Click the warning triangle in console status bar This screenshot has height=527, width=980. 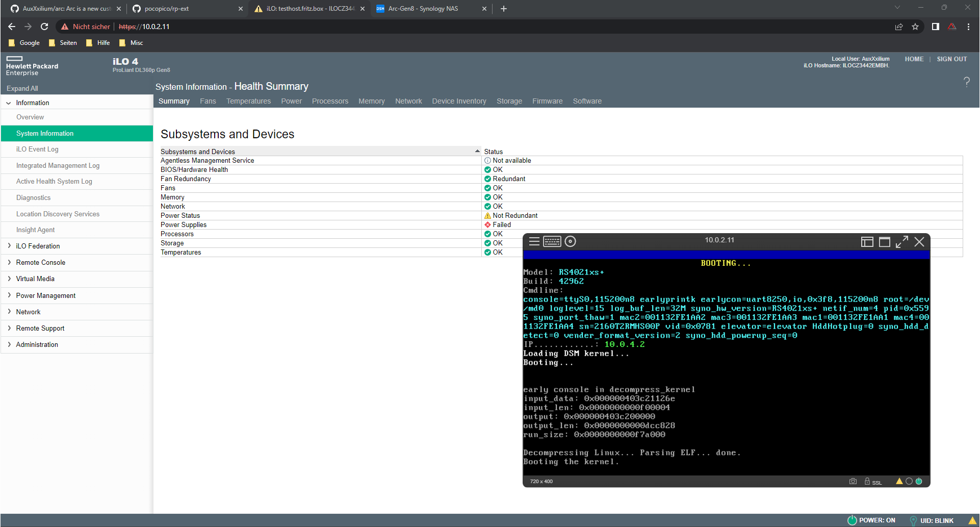click(x=900, y=481)
